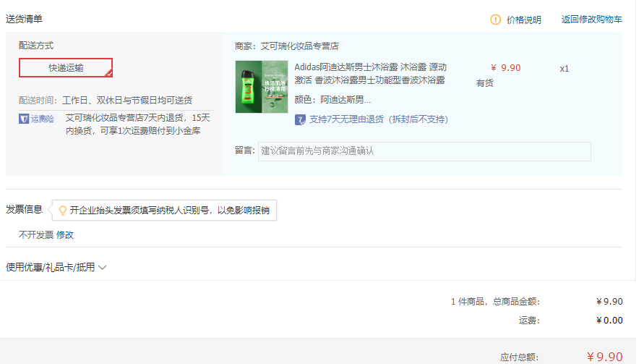Click the 总商品金额 ¥9.90 value
Image resolution: width=644 pixels, height=364 pixels.
[x=609, y=302]
